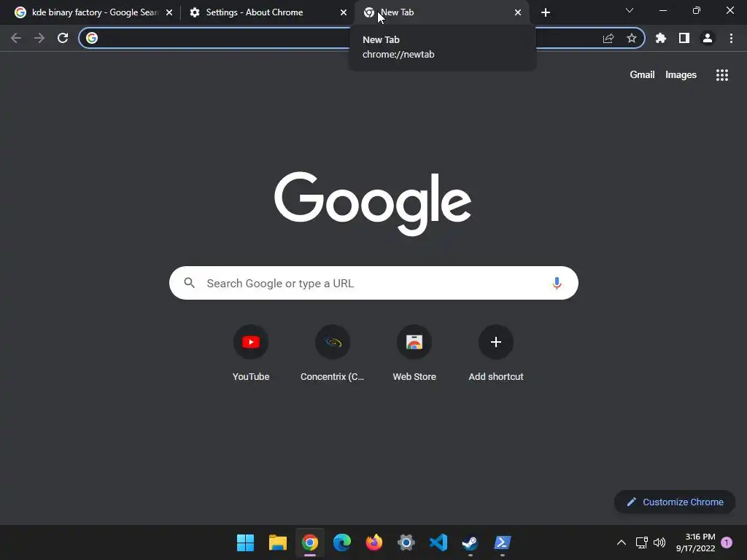Screen dimensions: 747x560
Task: Open the Chrome three-dot menu
Action: 731,38
